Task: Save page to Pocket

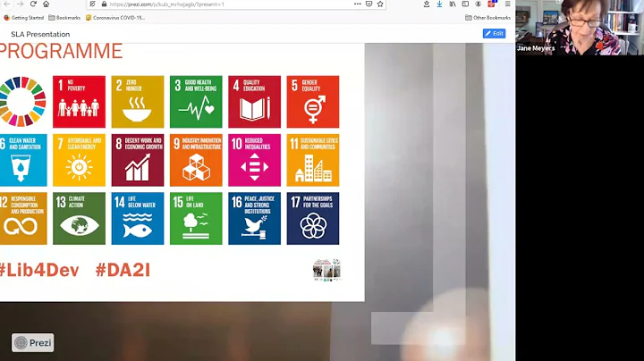Action: [x=369, y=4]
